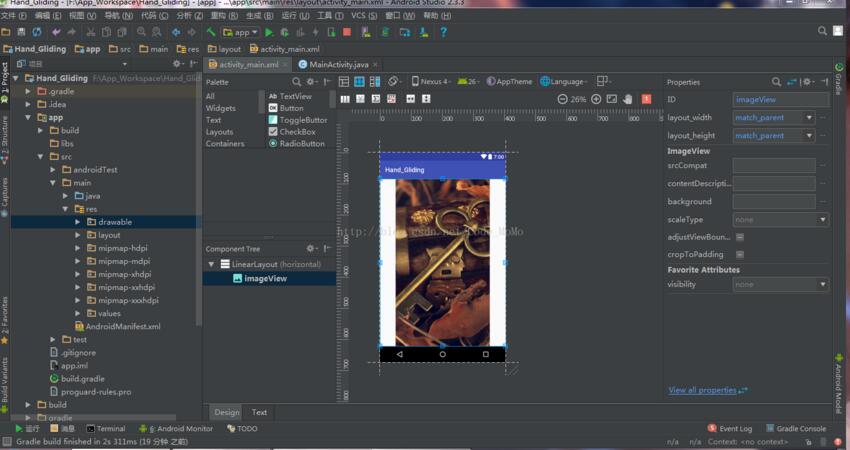Image resolution: width=850 pixels, height=450 pixels.
Task: Zoom in the design preview
Action: [596, 99]
